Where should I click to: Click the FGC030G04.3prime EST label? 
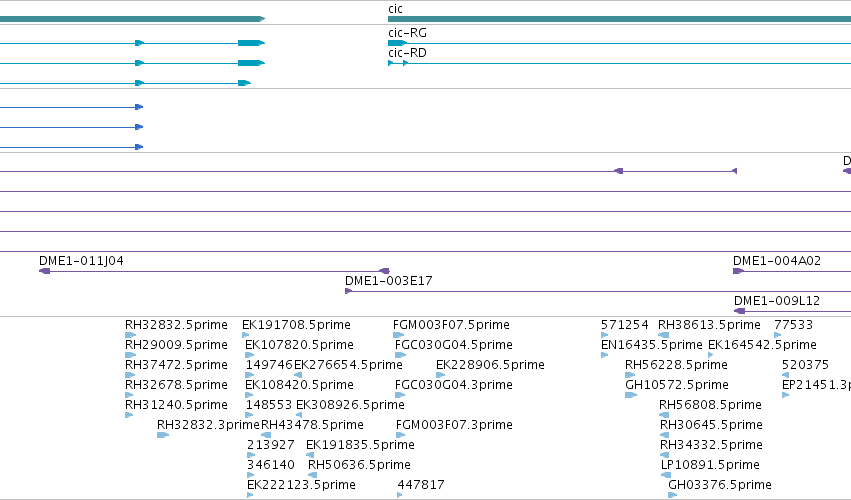[x=454, y=385]
